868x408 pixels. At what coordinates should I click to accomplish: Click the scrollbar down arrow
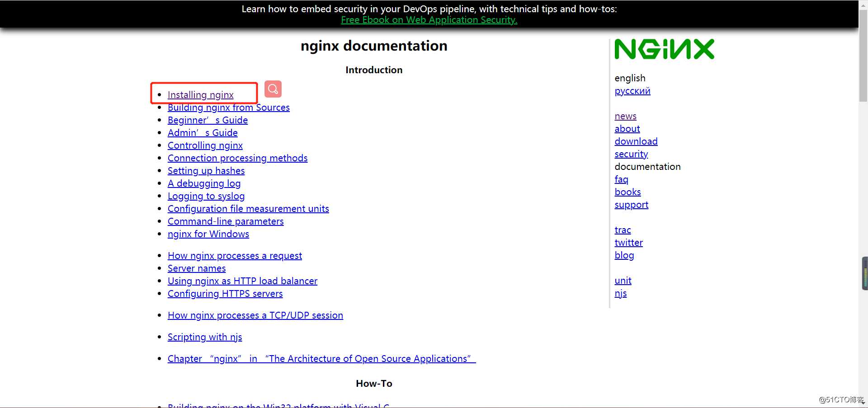tap(863, 402)
